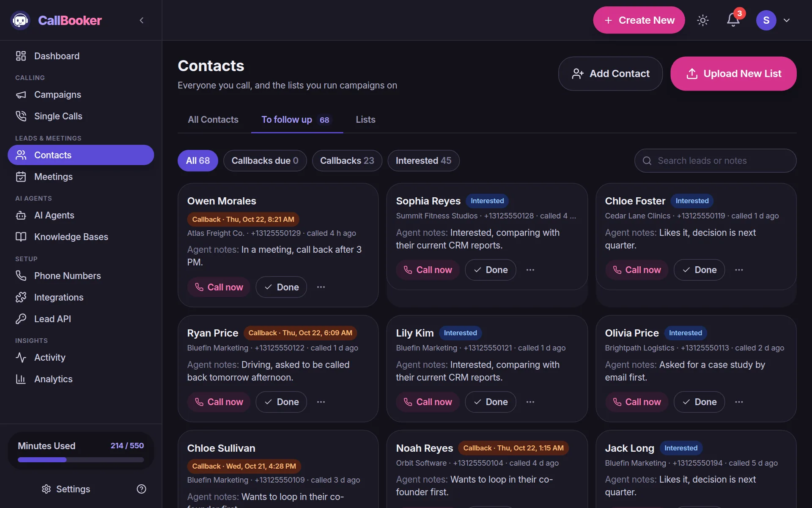Open Lead API page
812x508 pixels.
pyautogui.click(x=81, y=319)
